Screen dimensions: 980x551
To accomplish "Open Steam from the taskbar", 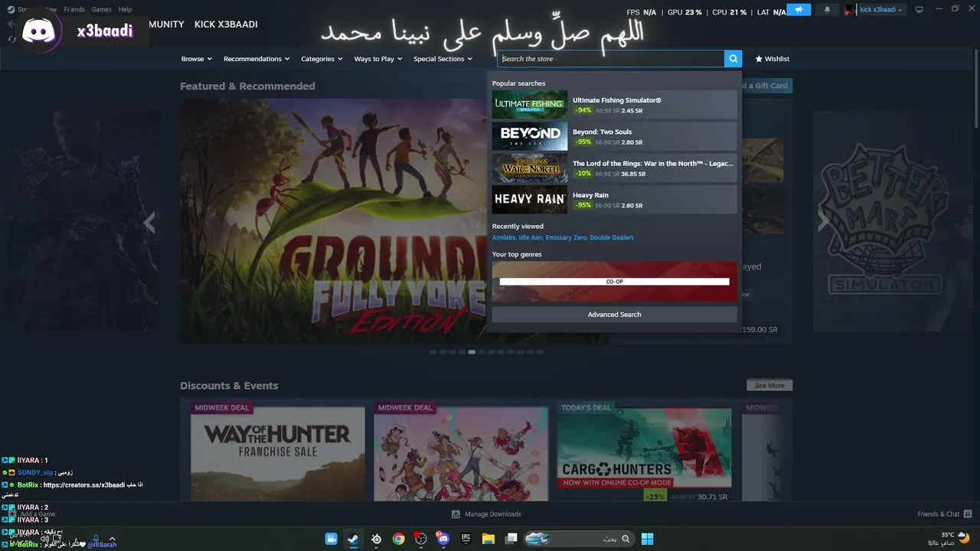I will click(x=353, y=539).
